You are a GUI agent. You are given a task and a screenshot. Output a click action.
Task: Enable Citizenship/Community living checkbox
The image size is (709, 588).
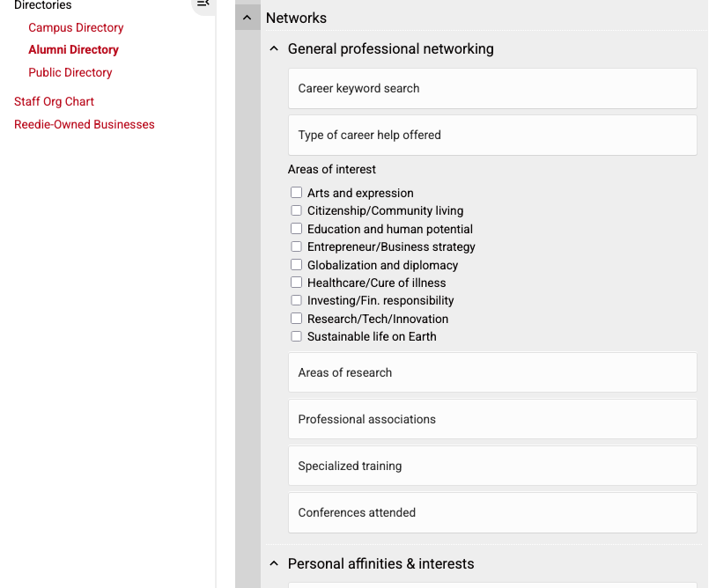pyautogui.click(x=297, y=210)
